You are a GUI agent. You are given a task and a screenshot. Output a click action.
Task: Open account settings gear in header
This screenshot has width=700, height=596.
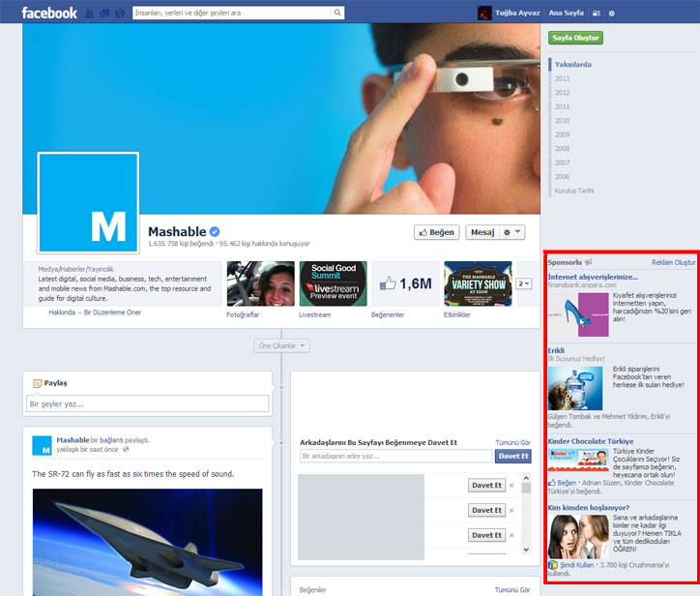point(612,14)
